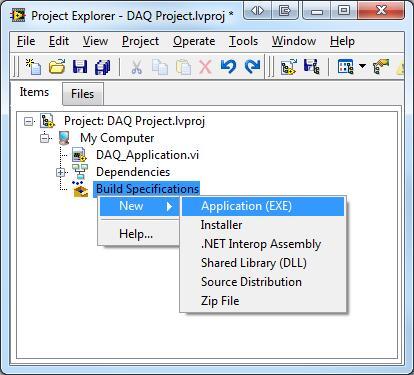Click the red X Delete icon
The image size is (414, 375).
click(x=205, y=67)
